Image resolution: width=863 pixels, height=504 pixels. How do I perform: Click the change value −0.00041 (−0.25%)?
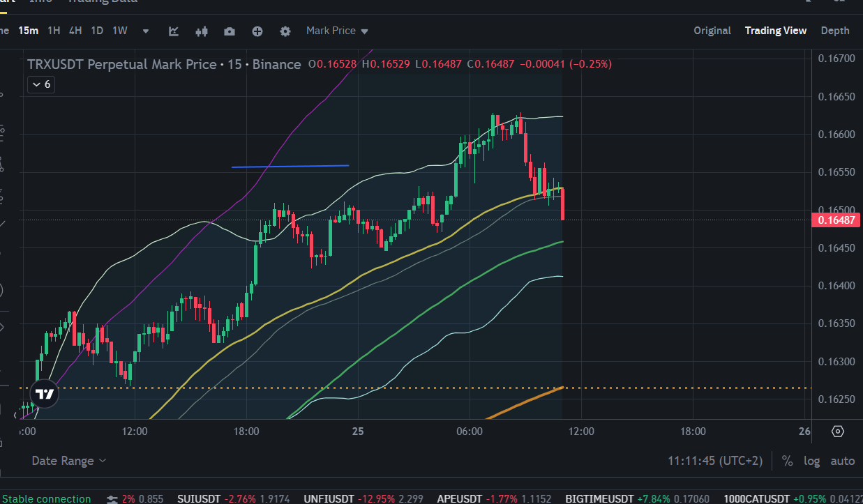click(566, 64)
